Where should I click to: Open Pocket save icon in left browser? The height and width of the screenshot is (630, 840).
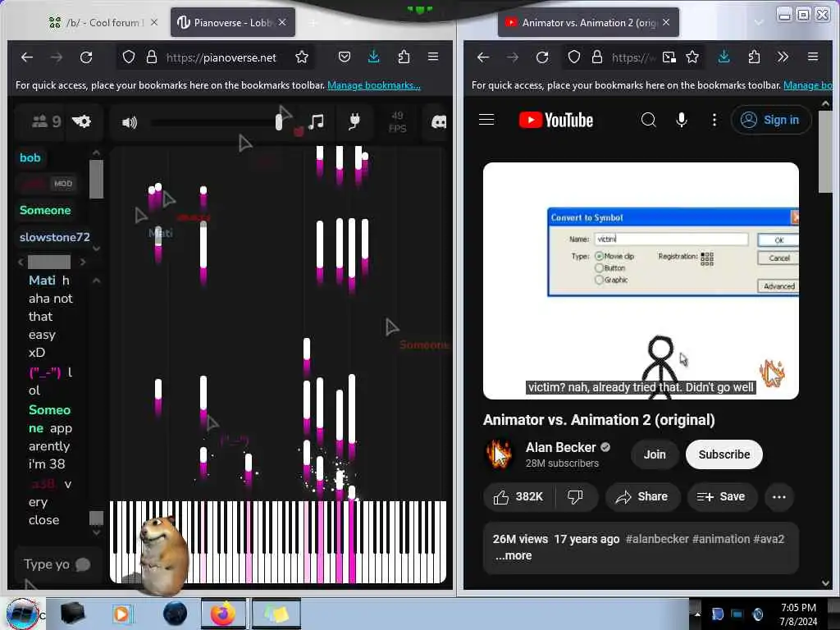344,57
